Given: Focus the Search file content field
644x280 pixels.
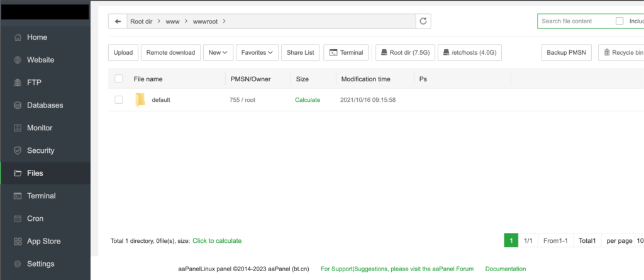Looking at the screenshot, I should tap(575, 21).
